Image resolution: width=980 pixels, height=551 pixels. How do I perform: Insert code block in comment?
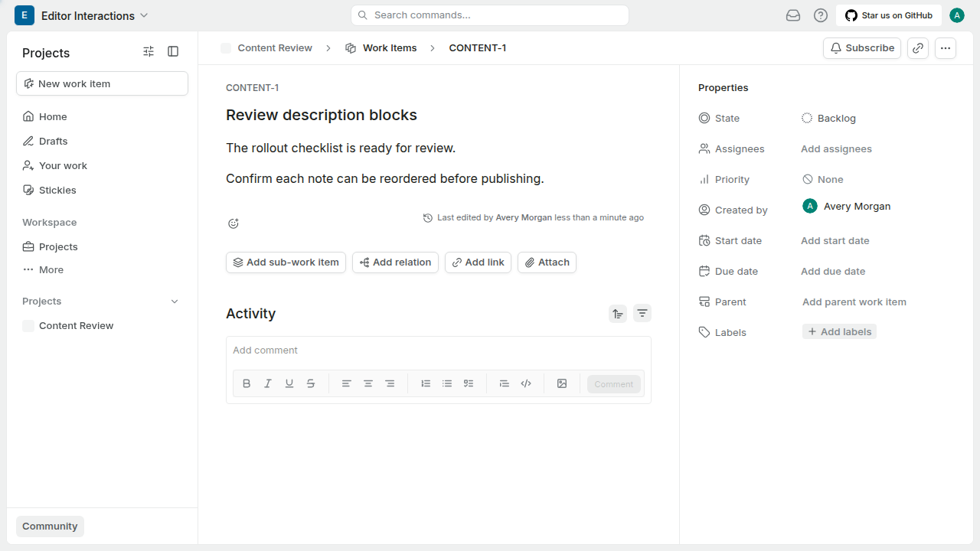click(x=526, y=383)
